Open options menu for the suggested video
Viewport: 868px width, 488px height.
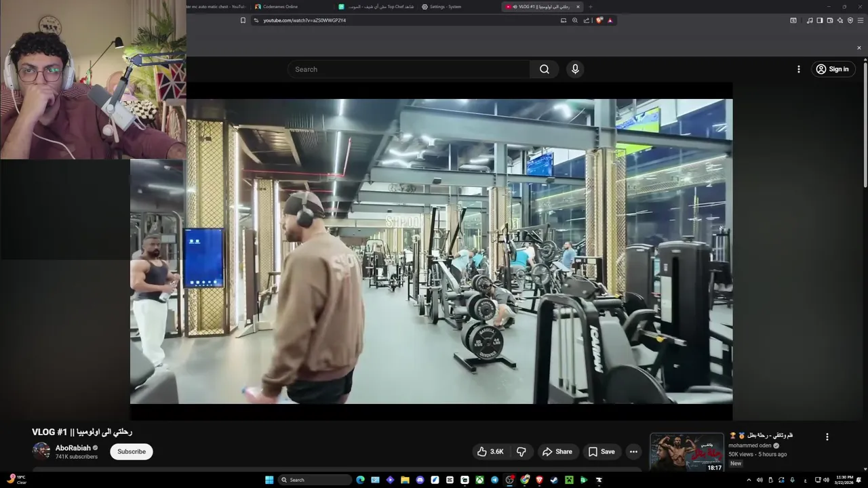coord(827,437)
